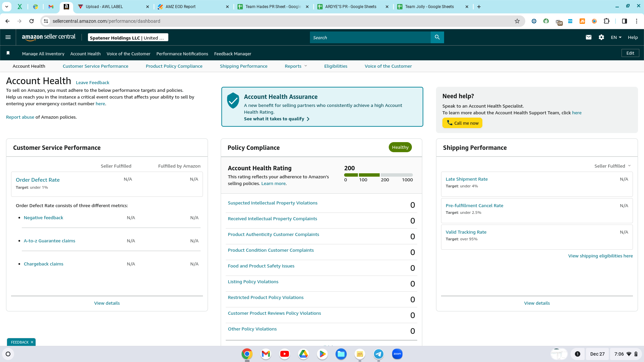
Task: Open the tab search dropdown arrow
Action: pyautogui.click(x=6, y=7)
